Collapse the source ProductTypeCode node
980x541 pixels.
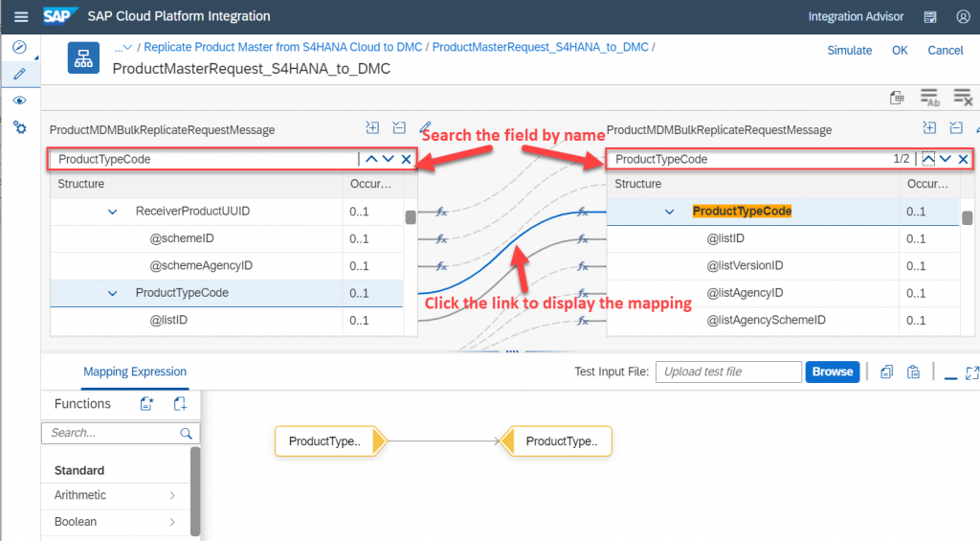tap(113, 293)
